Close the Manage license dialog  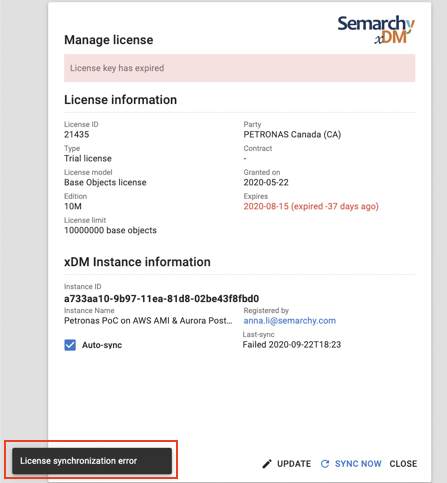pos(403,464)
